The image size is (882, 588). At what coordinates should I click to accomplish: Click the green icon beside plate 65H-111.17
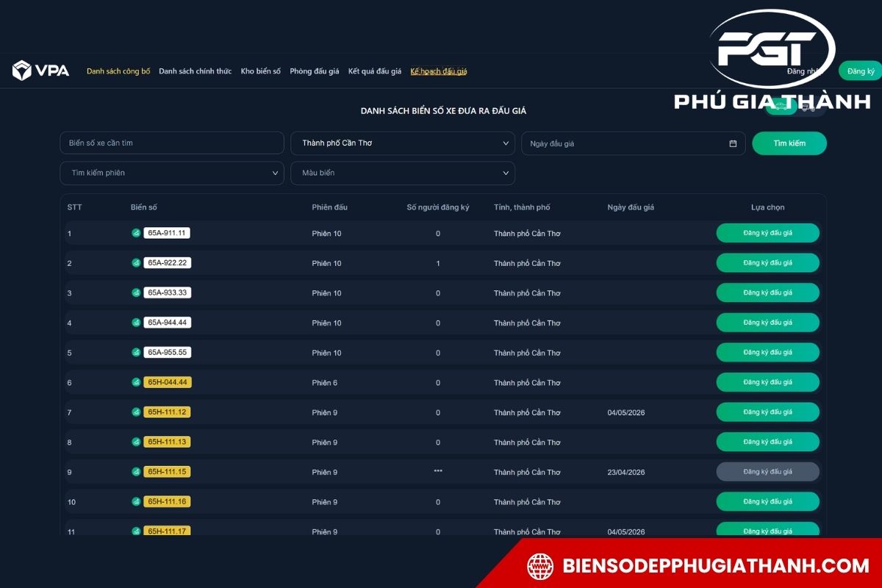(x=136, y=531)
